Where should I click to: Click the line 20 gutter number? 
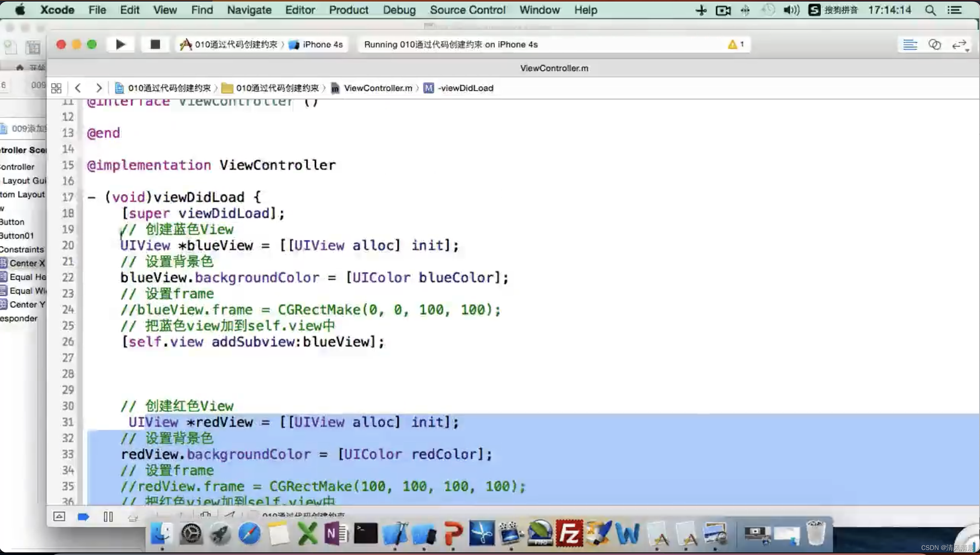click(68, 245)
